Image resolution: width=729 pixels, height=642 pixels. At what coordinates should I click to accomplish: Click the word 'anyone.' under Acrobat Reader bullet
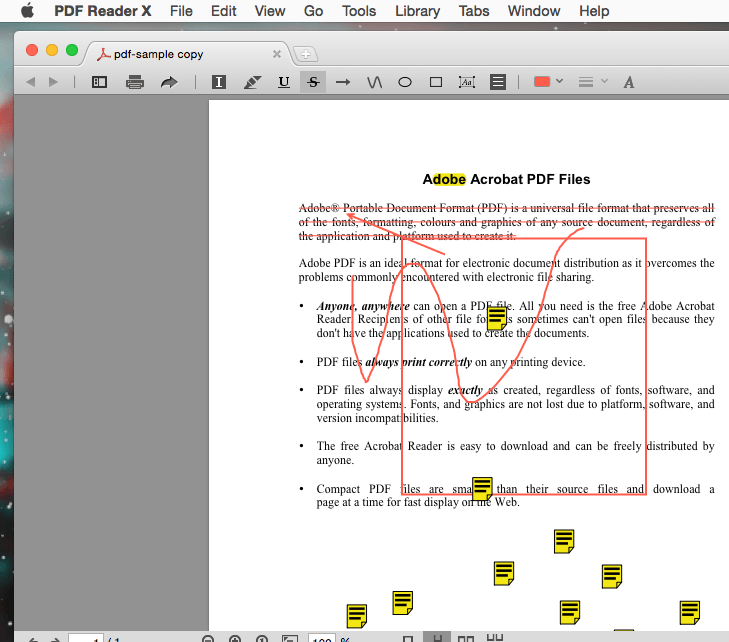click(x=335, y=460)
